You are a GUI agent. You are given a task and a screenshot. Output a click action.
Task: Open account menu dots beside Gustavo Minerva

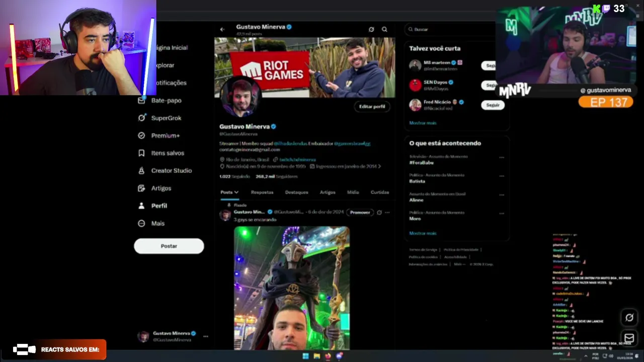click(x=205, y=336)
